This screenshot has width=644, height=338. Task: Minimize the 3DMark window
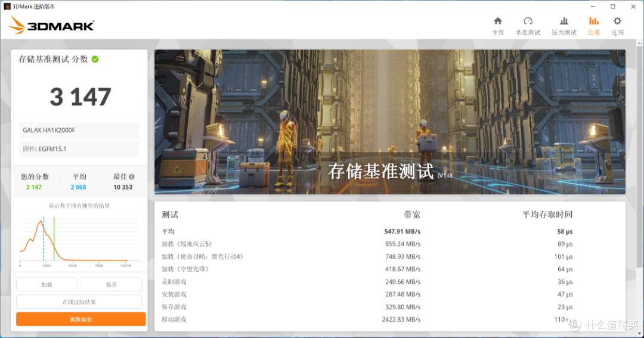[593, 7]
